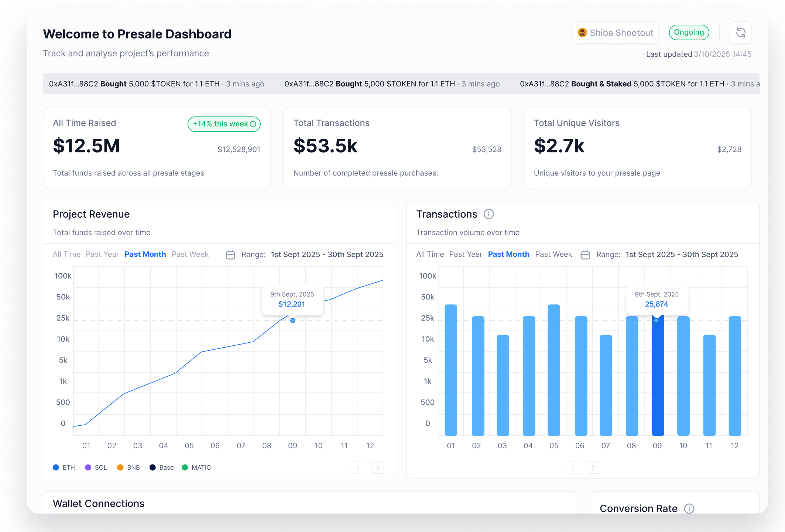Go to next page in Project Revenue chart
The image size is (785, 532).
(377, 467)
